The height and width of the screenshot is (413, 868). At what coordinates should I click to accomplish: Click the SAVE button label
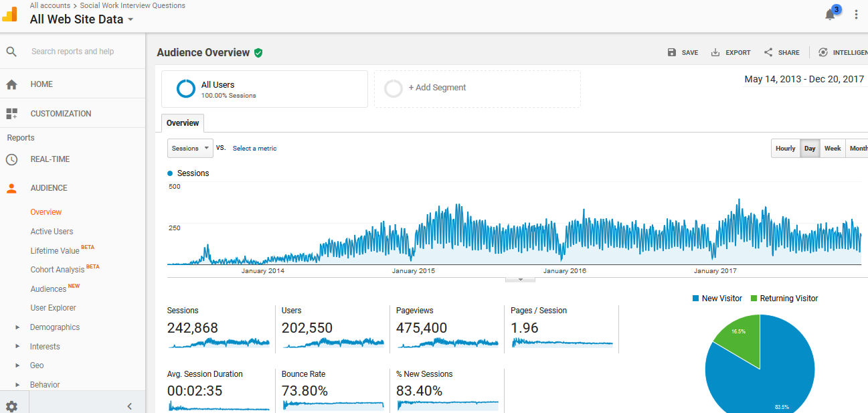tap(690, 52)
